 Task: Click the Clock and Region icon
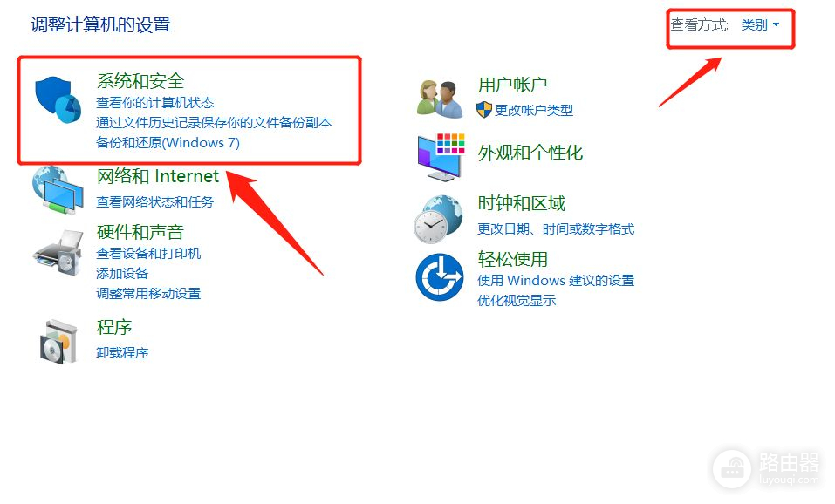(438, 219)
